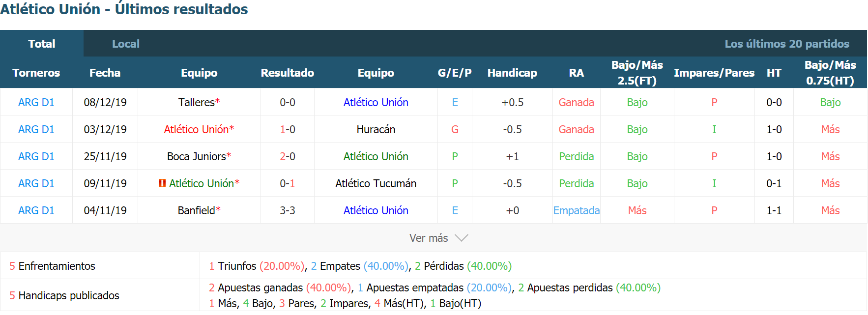Open Los últimos 20 partidos selector

point(787,44)
